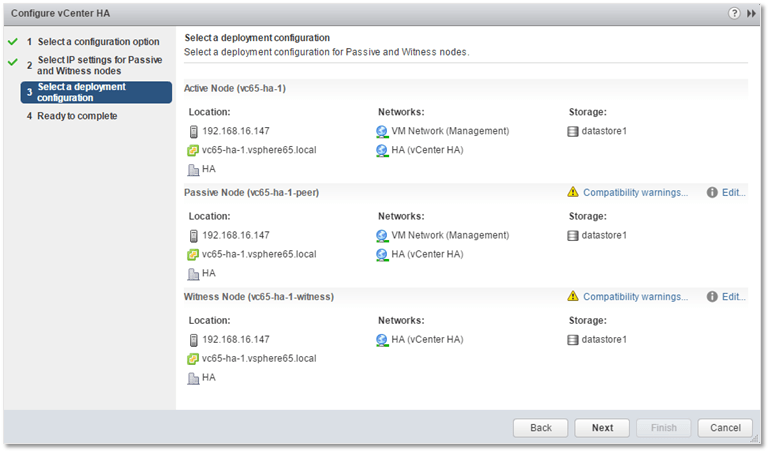Click the Witness Node compatibility warning triangle icon
The width and height of the screenshot is (770, 453).
click(573, 296)
